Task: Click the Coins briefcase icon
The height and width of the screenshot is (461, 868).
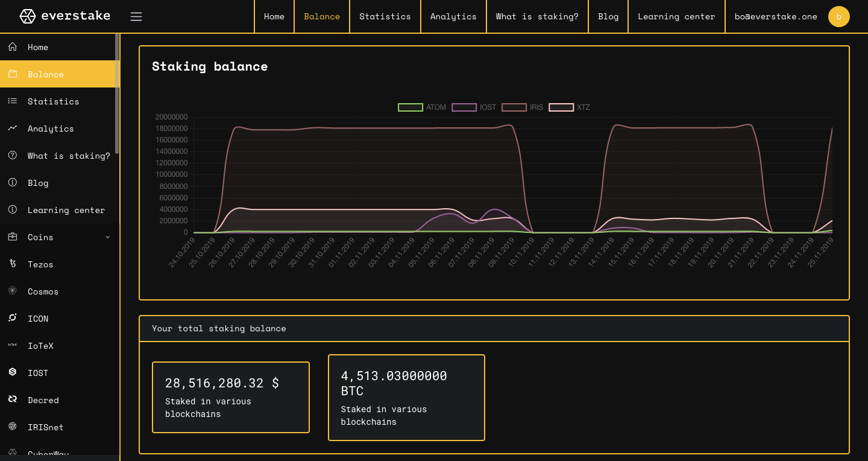Action: coord(13,237)
